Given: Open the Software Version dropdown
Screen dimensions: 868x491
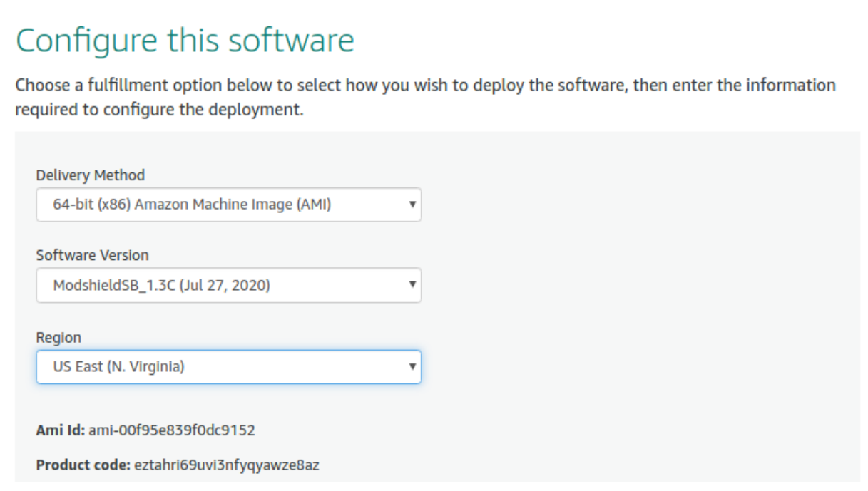Looking at the screenshot, I should (228, 286).
